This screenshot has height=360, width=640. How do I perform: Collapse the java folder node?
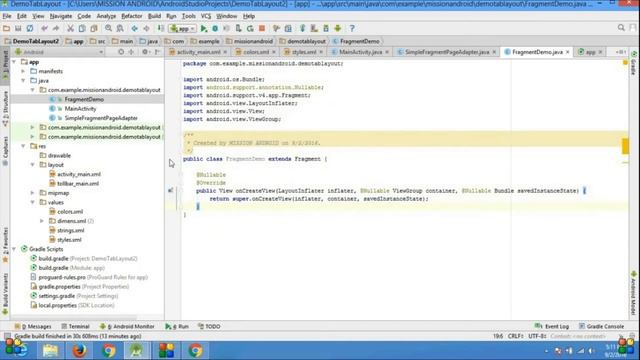23,80
